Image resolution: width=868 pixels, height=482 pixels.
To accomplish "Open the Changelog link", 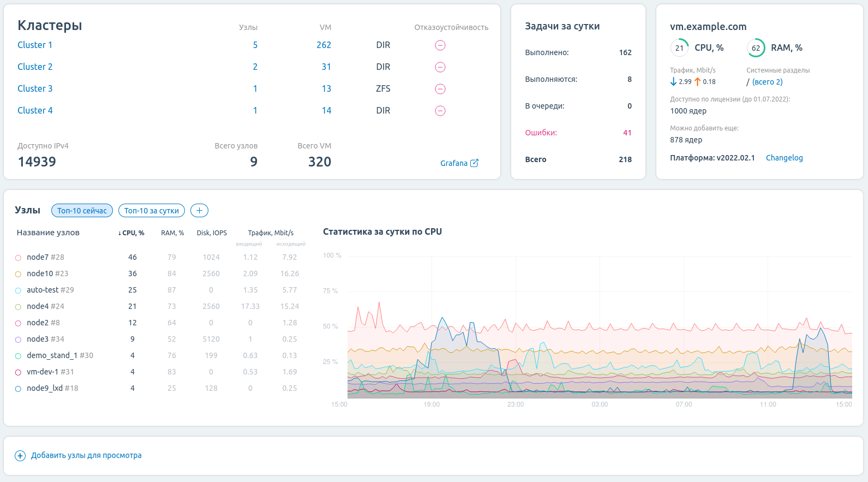I will tap(784, 158).
